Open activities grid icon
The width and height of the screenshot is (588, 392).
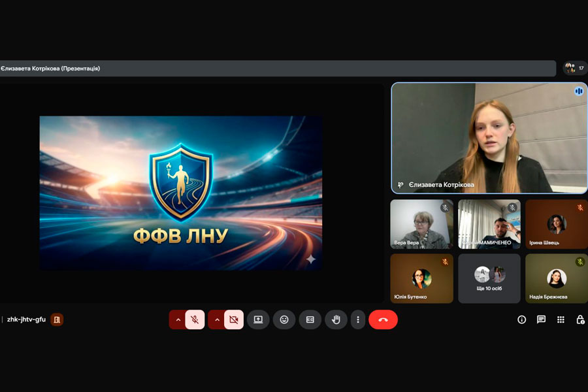561,319
